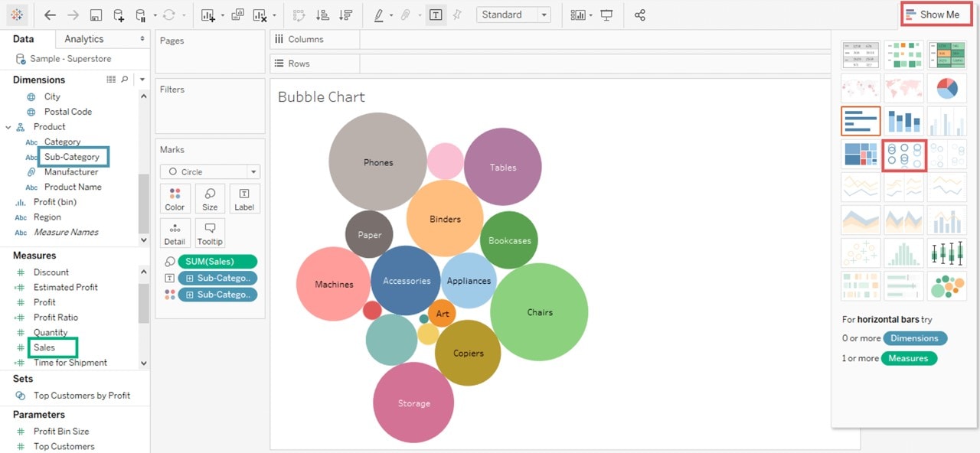Switch to the Analytics tab
Image resolution: width=980 pixels, height=453 pixels.
(x=84, y=38)
